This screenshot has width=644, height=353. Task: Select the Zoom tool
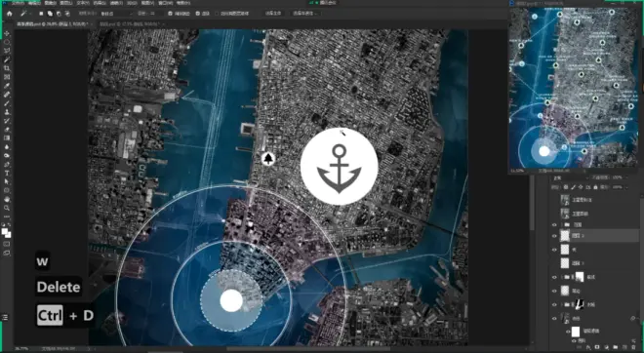7,208
